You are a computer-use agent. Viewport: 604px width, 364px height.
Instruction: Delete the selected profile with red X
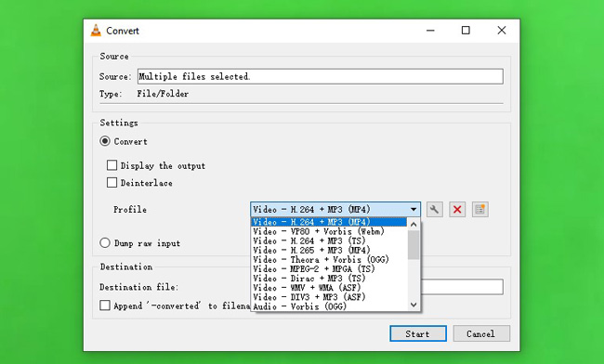point(457,210)
